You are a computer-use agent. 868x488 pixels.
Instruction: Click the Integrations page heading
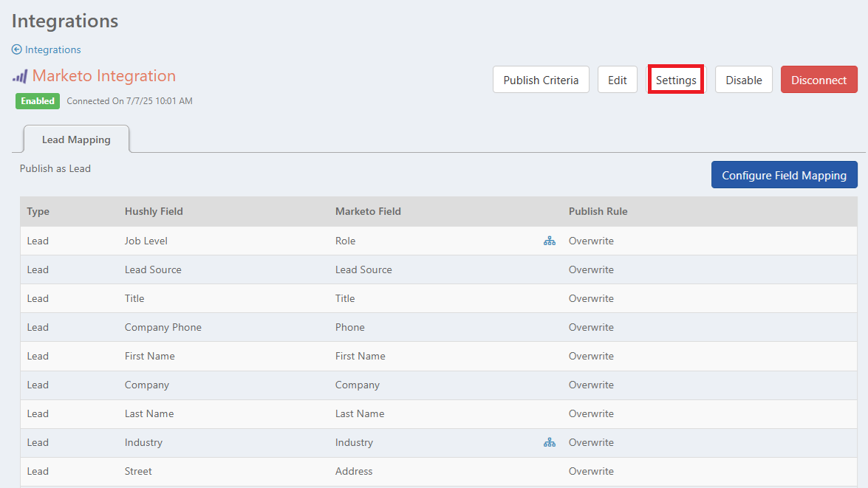point(65,21)
